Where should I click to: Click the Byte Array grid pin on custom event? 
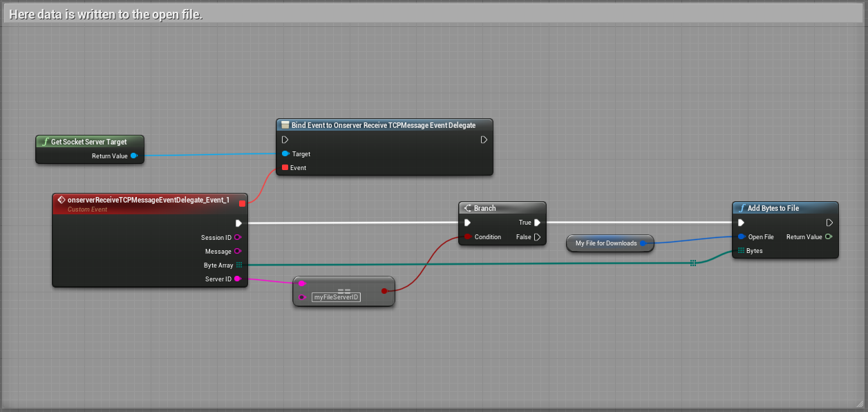[239, 265]
